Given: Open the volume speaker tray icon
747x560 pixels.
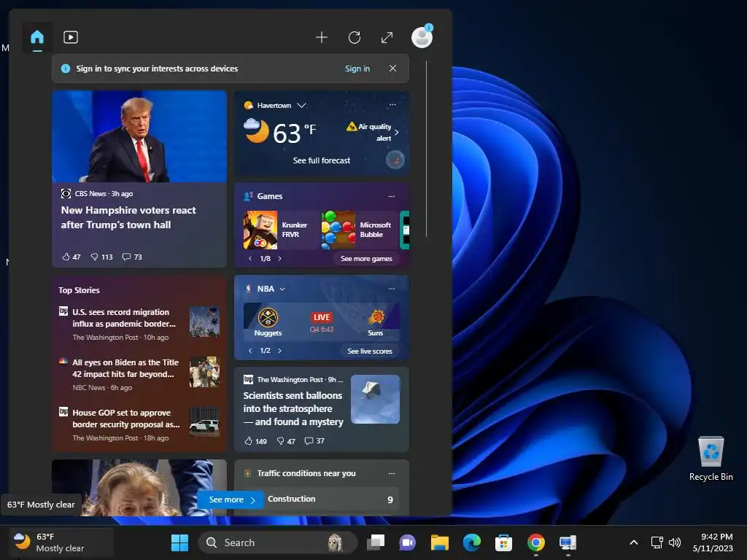Looking at the screenshot, I should tap(675, 542).
